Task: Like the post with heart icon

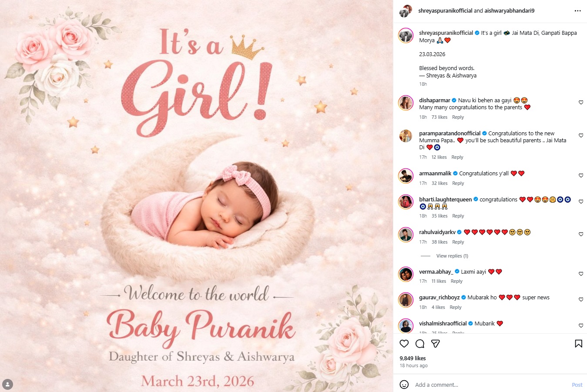Action: pos(404,344)
